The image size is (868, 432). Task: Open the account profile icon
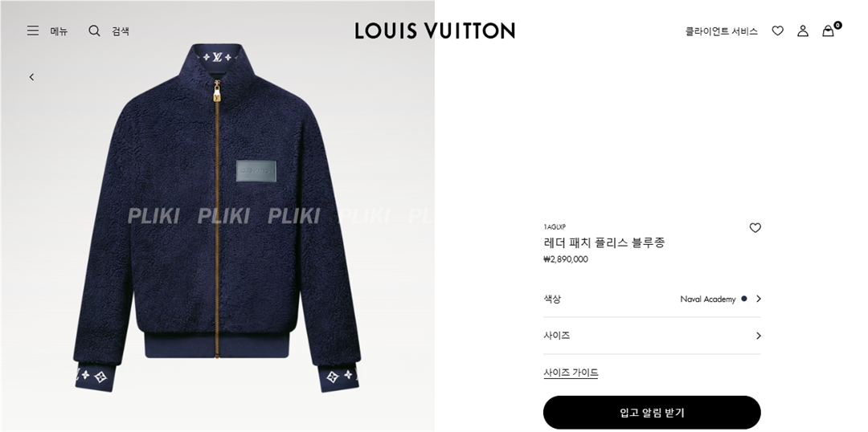coord(803,31)
